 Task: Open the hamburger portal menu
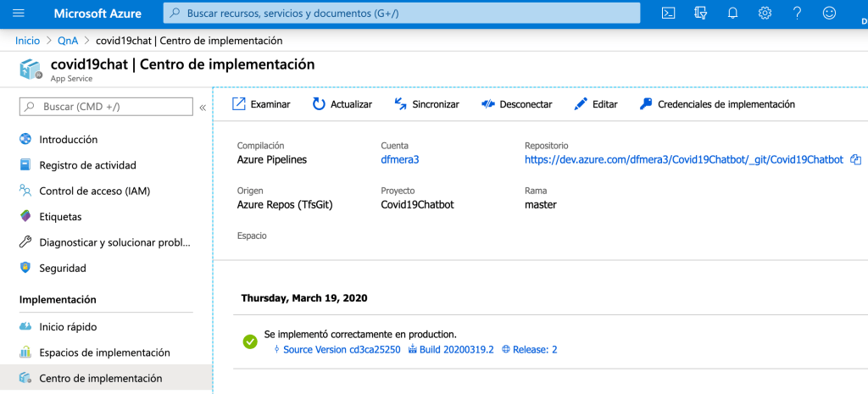pyautogui.click(x=19, y=14)
